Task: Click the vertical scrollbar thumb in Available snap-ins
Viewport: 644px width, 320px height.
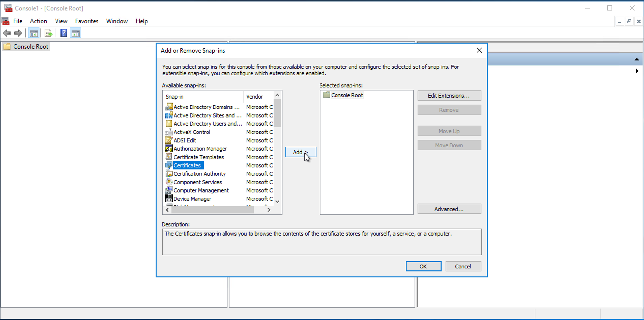Action: 277,113
